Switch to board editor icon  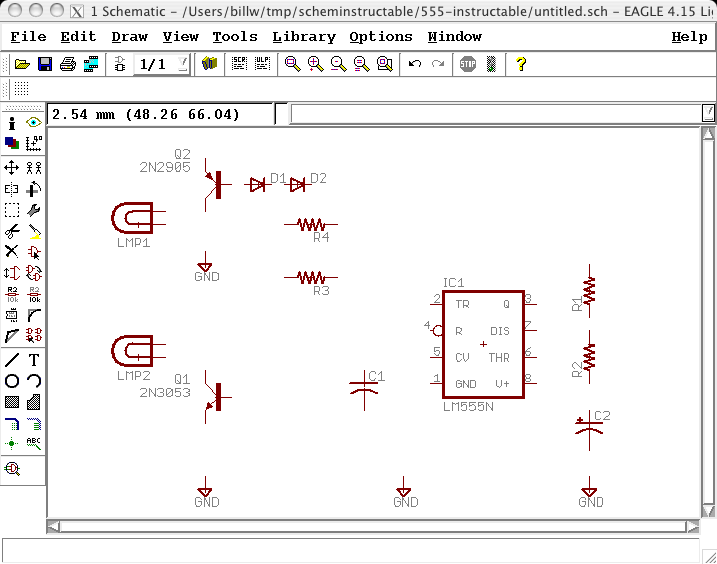tap(120, 64)
